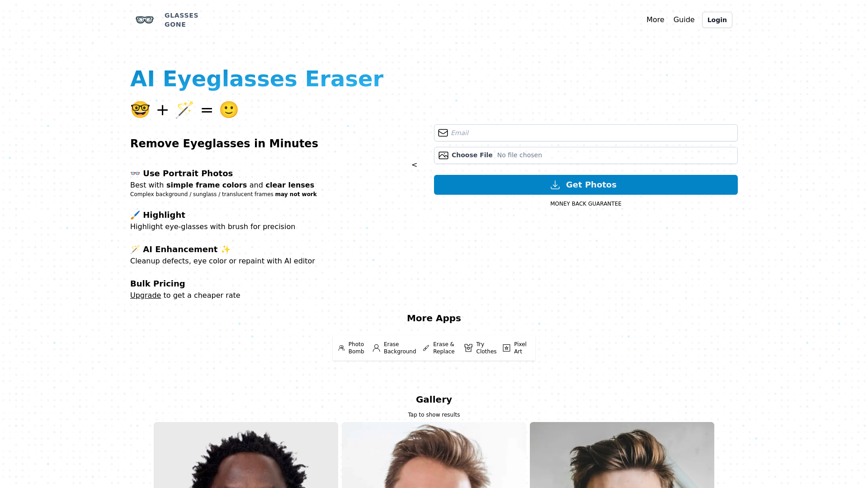Tap the first gallery photo with curly hair
Image resolution: width=868 pixels, height=488 pixels.
coord(246,455)
